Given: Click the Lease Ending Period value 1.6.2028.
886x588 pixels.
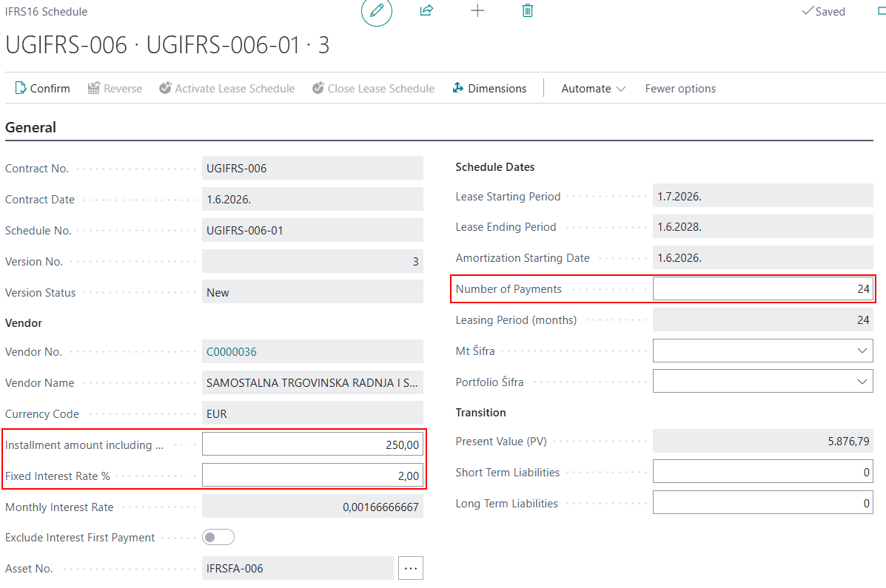Looking at the screenshot, I should pyautogui.click(x=763, y=226).
